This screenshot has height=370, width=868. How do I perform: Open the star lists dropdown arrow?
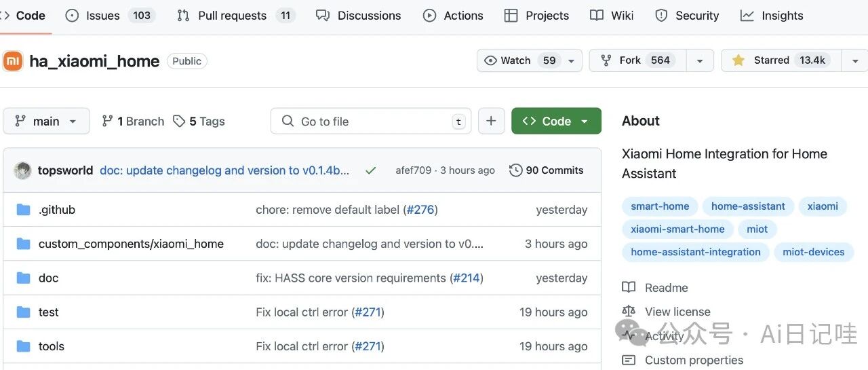pyautogui.click(x=854, y=60)
